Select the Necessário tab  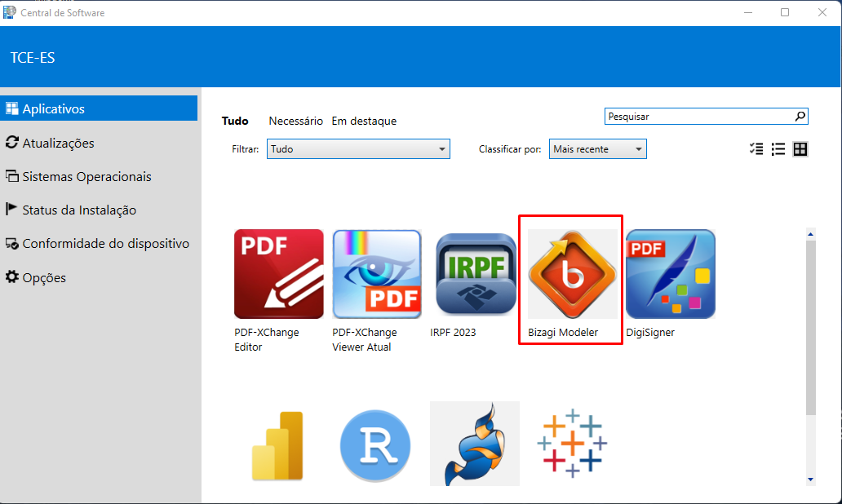(296, 121)
